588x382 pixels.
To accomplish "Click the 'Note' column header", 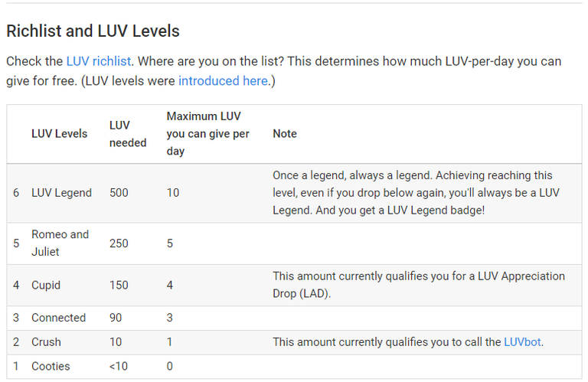I will pos(285,134).
